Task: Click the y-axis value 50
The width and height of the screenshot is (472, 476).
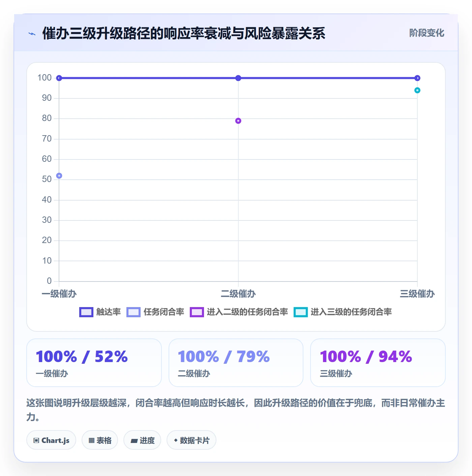Action: pyautogui.click(x=47, y=179)
